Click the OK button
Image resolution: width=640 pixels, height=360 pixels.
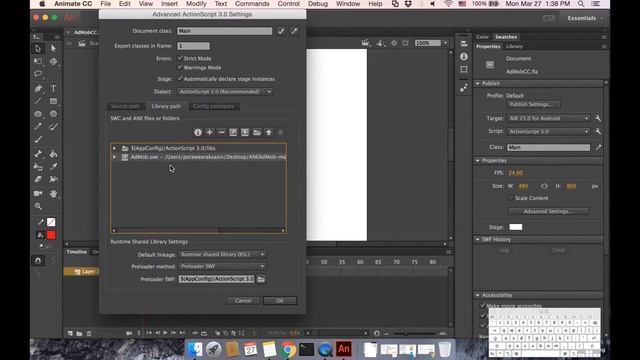click(x=280, y=301)
